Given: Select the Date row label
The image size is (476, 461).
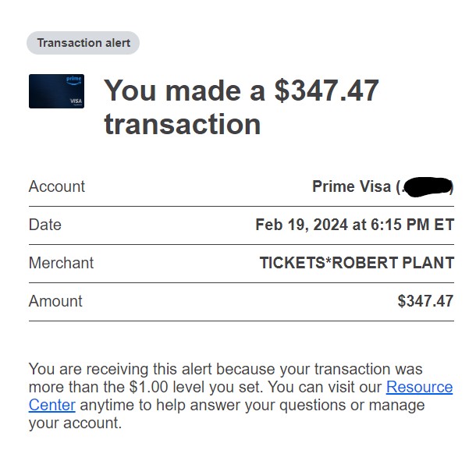Looking at the screenshot, I should [x=45, y=225].
